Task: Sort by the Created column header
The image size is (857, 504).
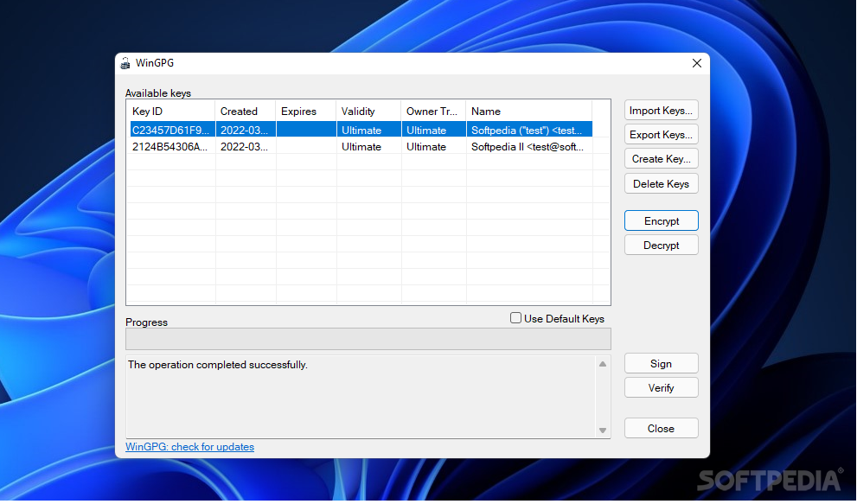Action: 246,111
